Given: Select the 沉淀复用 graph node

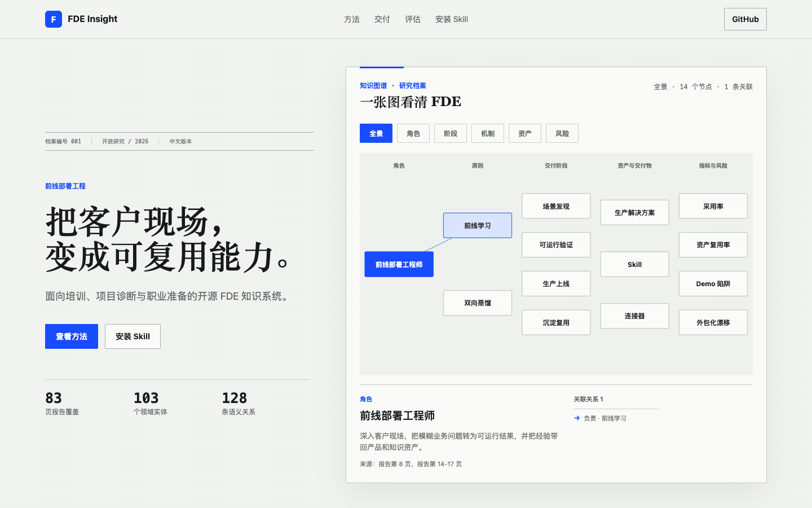Looking at the screenshot, I should (556, 322).
